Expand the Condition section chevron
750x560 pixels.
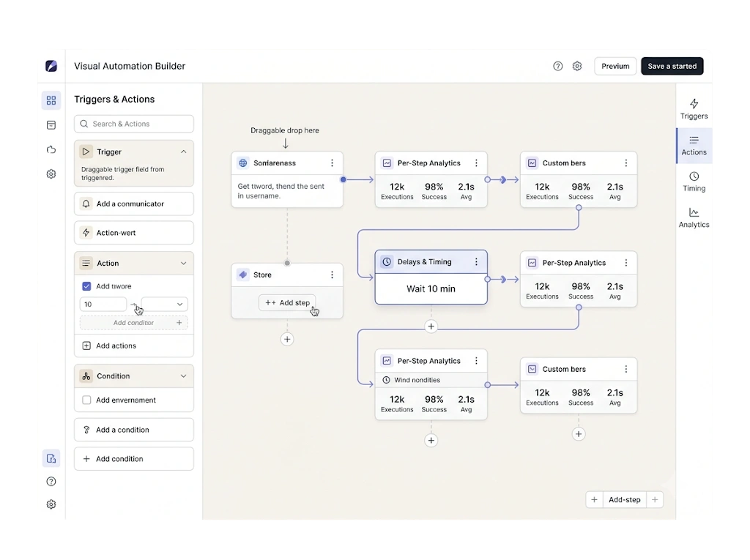183,376
